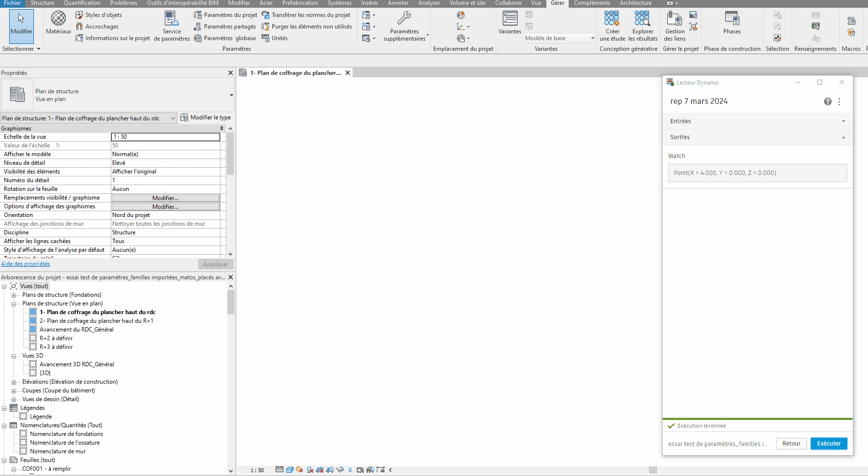868x476 pixels.
Task: Click the sun path icon in view bar
Action: 299,470
